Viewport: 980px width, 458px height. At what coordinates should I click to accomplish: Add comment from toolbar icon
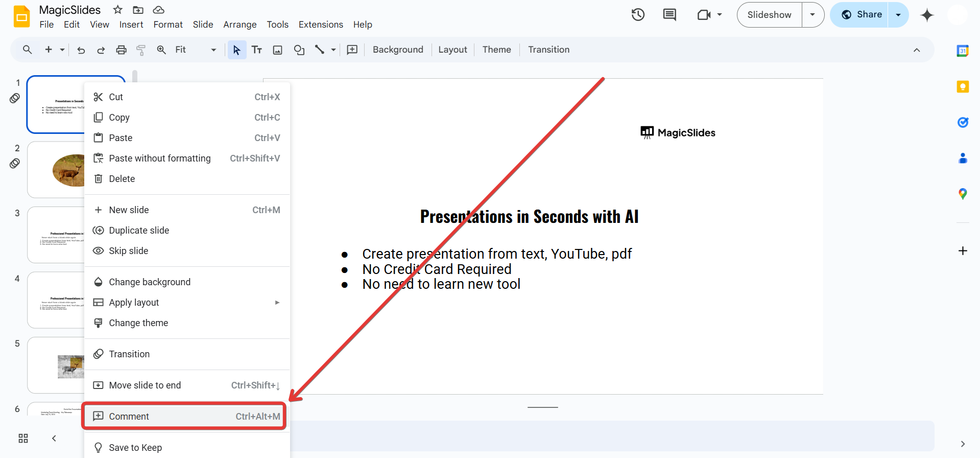coord(352,50)
